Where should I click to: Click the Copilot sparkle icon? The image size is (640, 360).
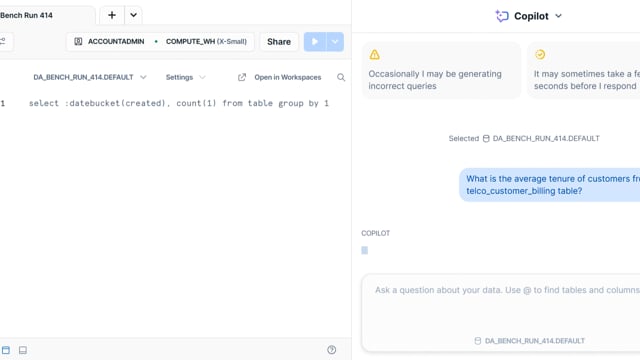(x=502, y=16)
